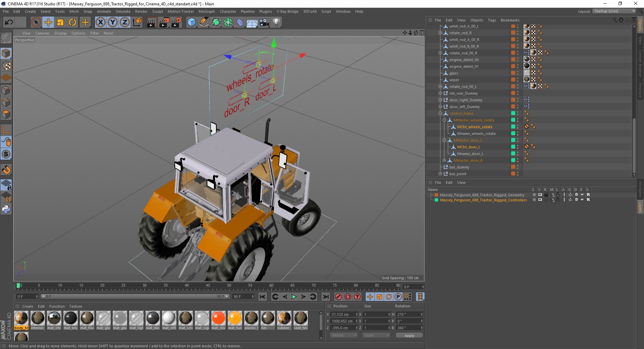Screen dimensions: 644x349
Task: Open the MoGraph menu
Action: click(207, 11)
